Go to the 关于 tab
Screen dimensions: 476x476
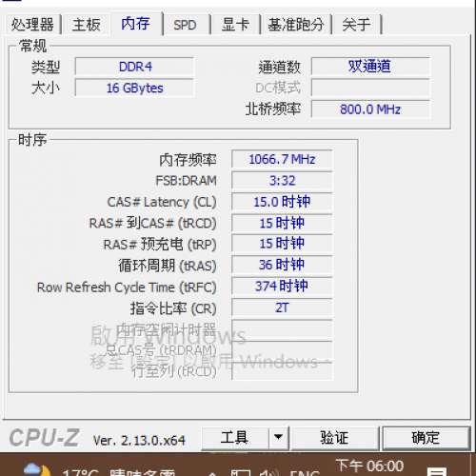(x=356, y=25)
